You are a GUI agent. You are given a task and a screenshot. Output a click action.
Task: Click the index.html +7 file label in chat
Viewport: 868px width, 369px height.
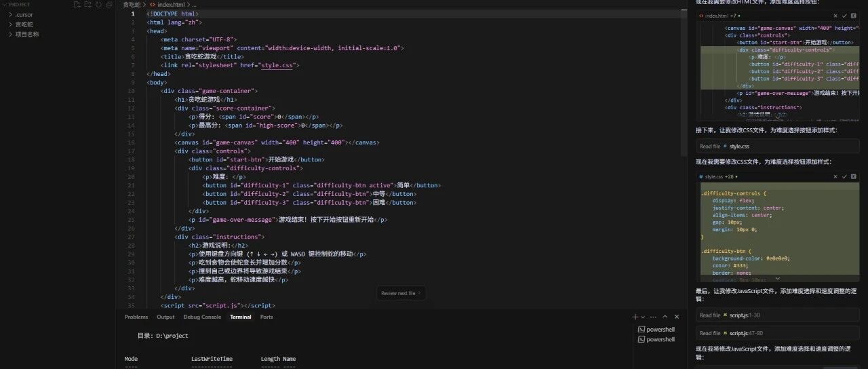pyautogui.click(x=719, y=15)
